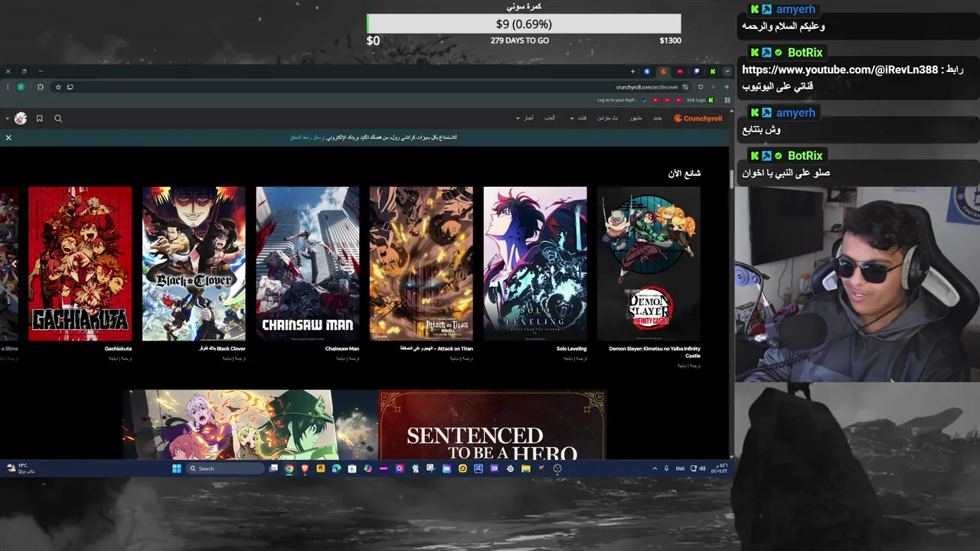Open the Attack on Titan poster
Image resolution: width=980 pixels, height=551 pixels.
click(421, 263)
